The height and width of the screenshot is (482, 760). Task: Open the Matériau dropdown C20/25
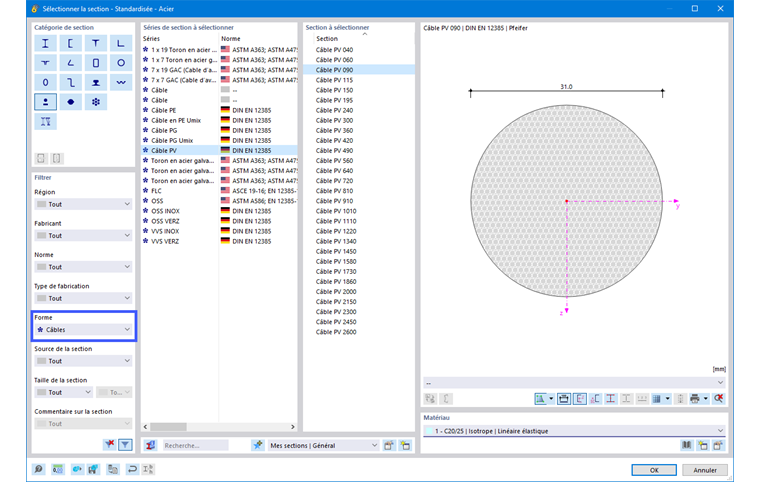point(575,431)
